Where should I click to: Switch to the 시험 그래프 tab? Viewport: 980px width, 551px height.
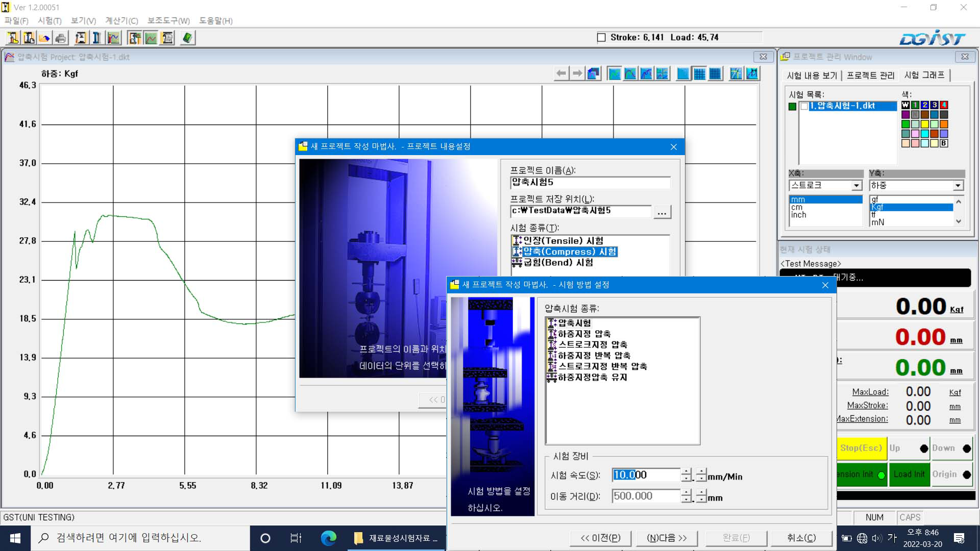click(x=924, y=75)
